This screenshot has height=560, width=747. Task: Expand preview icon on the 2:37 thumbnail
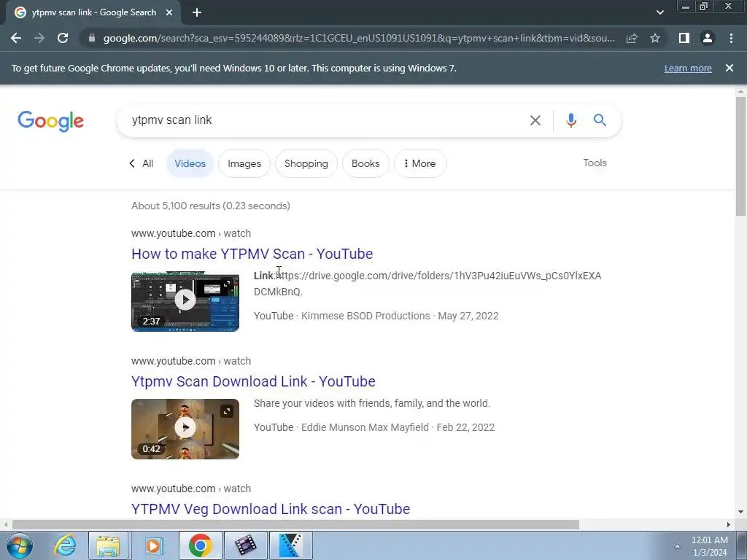pos(227,284)
